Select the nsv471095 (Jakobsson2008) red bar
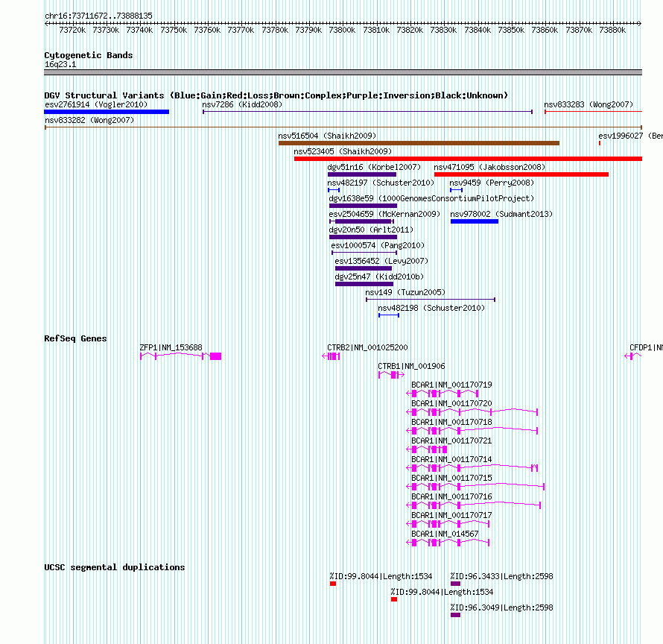Image resolution: width=663 pixels, height=644 pixels. pos(521,174)
